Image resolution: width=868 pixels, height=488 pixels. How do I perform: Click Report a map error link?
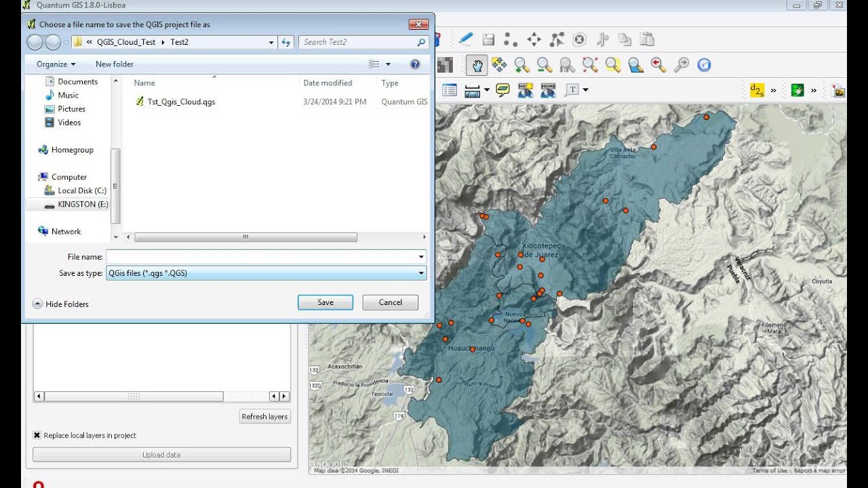[818, 470]
